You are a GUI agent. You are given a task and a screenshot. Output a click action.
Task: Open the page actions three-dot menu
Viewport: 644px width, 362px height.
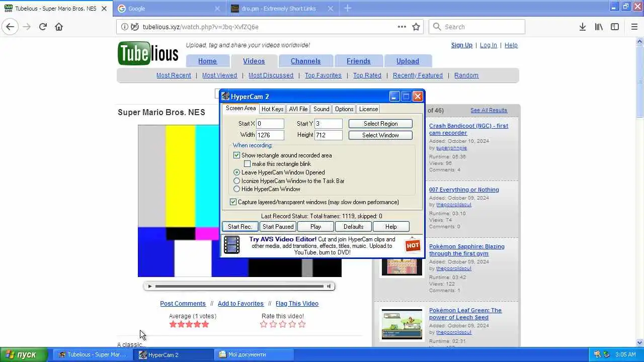point(402,27)
